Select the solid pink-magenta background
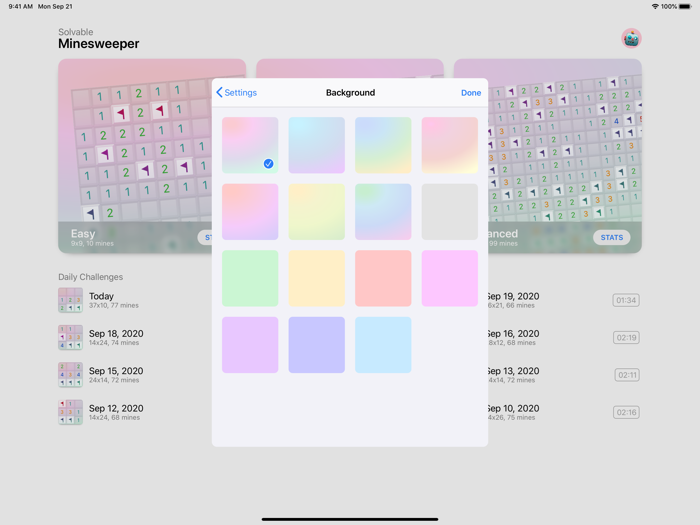 [450, 278]
